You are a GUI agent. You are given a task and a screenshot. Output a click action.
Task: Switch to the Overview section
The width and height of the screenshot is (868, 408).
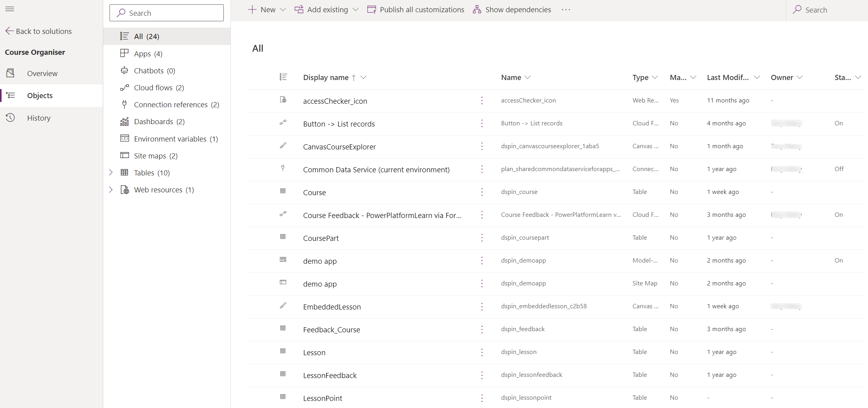[x=42, y=73]
